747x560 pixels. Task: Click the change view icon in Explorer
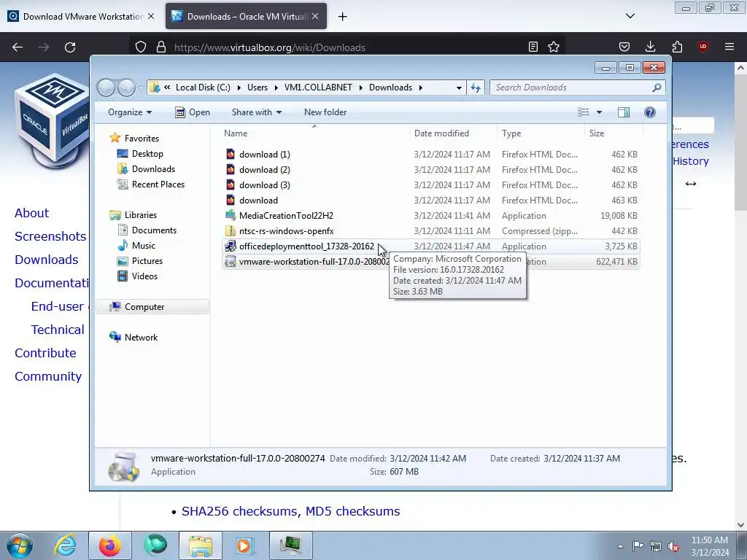tap(584, 112)
